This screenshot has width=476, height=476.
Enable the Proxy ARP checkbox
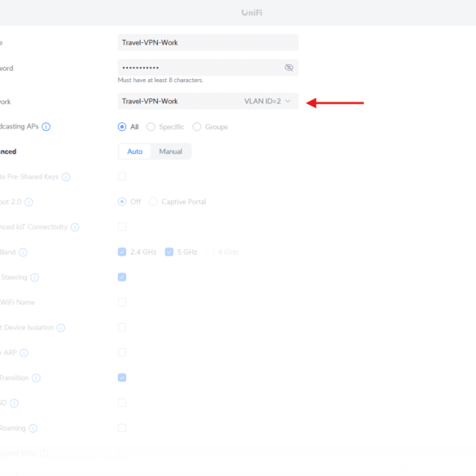point(122,352)
